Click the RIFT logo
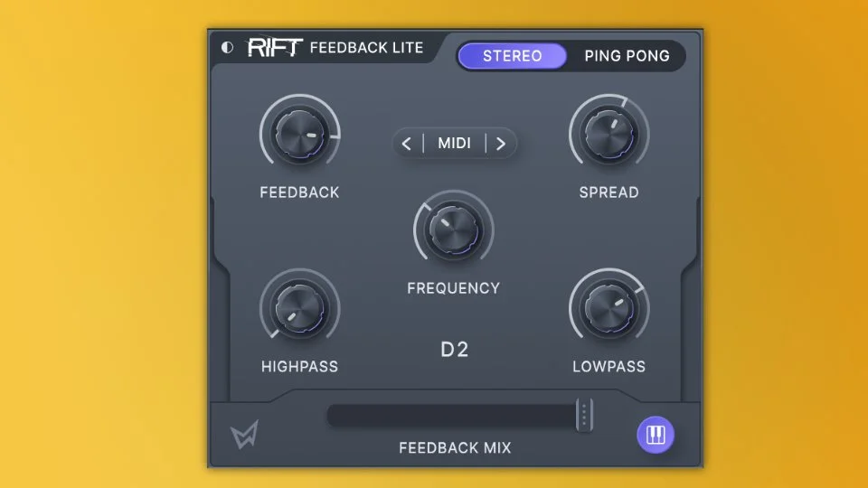The width and height of the screenshot is (868, 488). click(275, 48)
